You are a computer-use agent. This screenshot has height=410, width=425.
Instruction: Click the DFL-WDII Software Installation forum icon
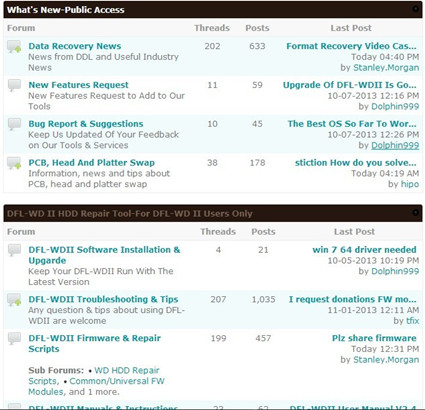pos(14,250)
